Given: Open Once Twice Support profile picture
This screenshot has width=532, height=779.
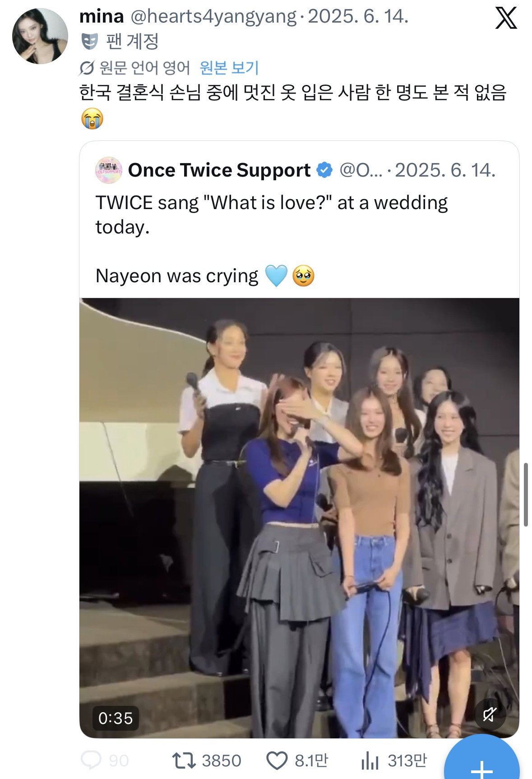Looking at the screenshot, I should click(108, 170).
